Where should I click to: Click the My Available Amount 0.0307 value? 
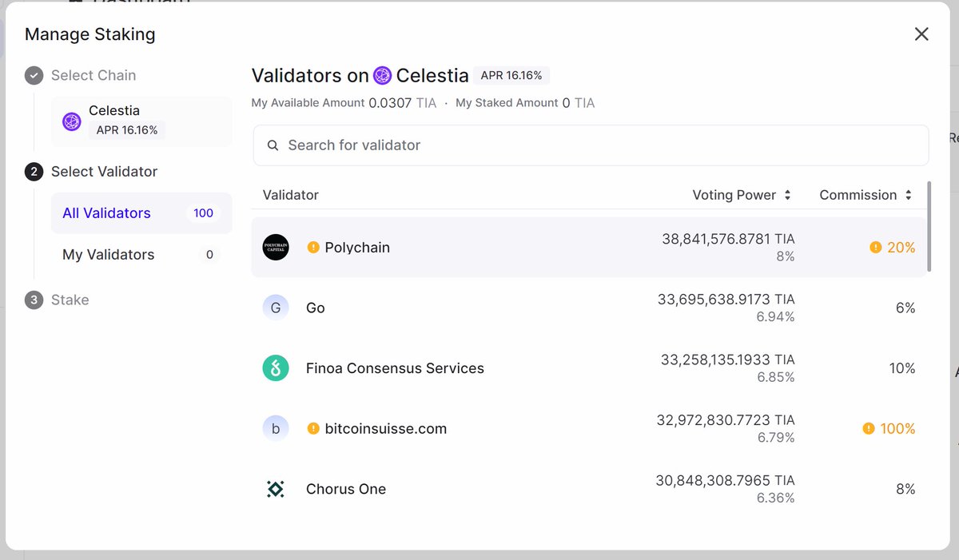[x=390, y=103]
